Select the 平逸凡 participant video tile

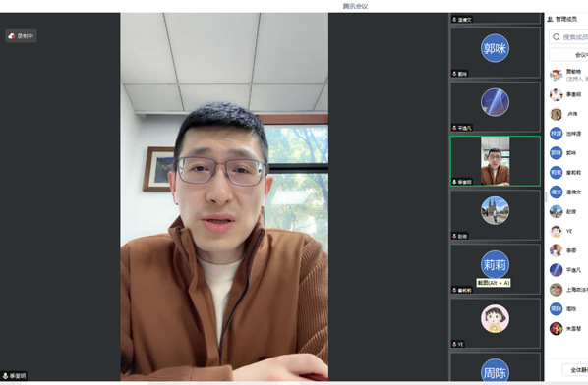[495, 107]
